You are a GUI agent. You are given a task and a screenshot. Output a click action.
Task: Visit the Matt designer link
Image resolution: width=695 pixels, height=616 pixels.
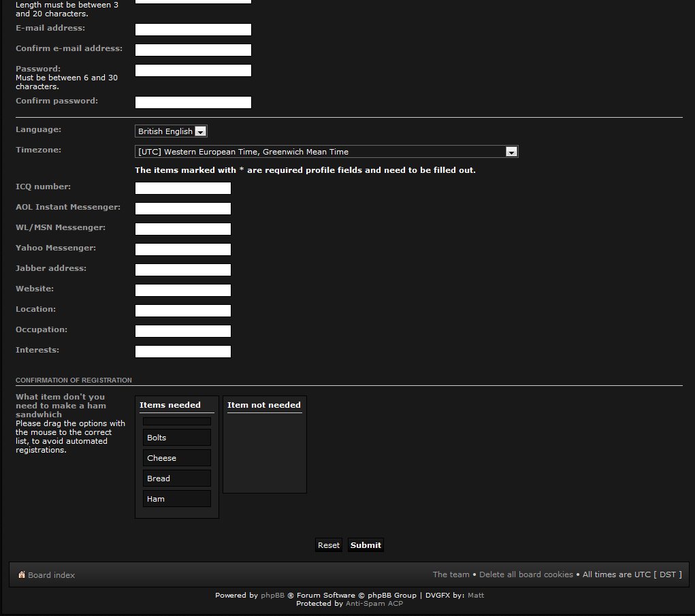tap(476, 595)
